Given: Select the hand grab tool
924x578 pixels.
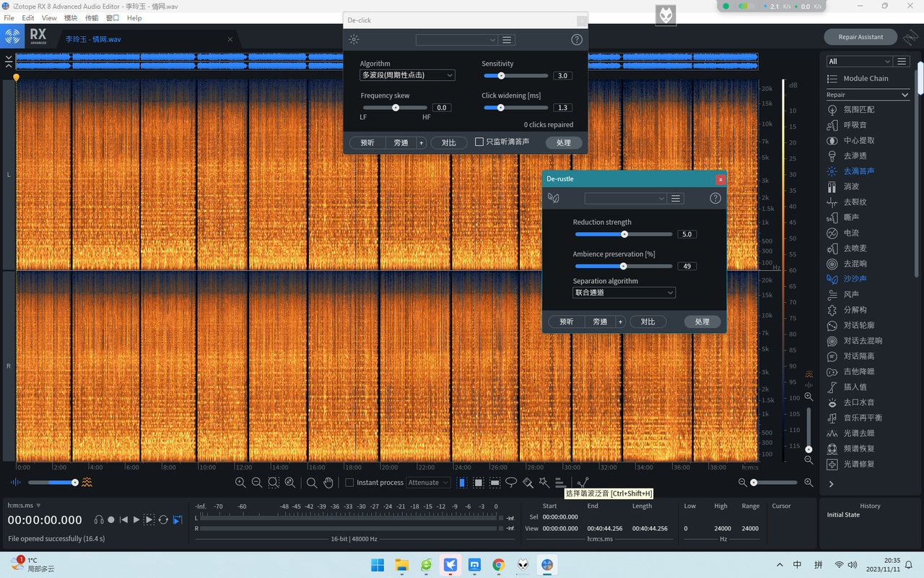Looking at the screenshot, I should click(328, 483).
